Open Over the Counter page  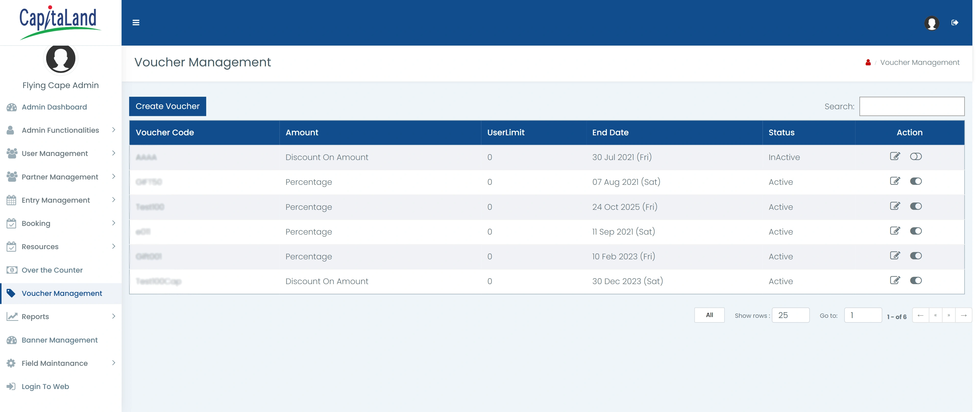click(x=52, y=270)
